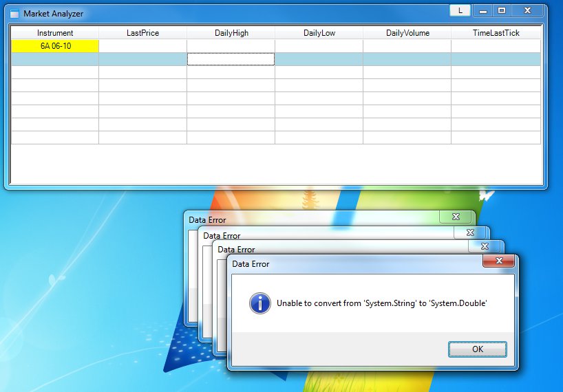Screen dimensions: 563x392
Task: Click the Market Analyzer title text
Action: coord(53,14)
